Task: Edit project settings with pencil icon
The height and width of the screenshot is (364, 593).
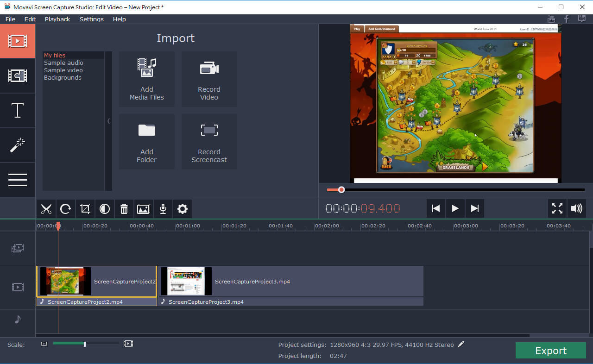Action: pyautogui.click(x=461, y=344)
